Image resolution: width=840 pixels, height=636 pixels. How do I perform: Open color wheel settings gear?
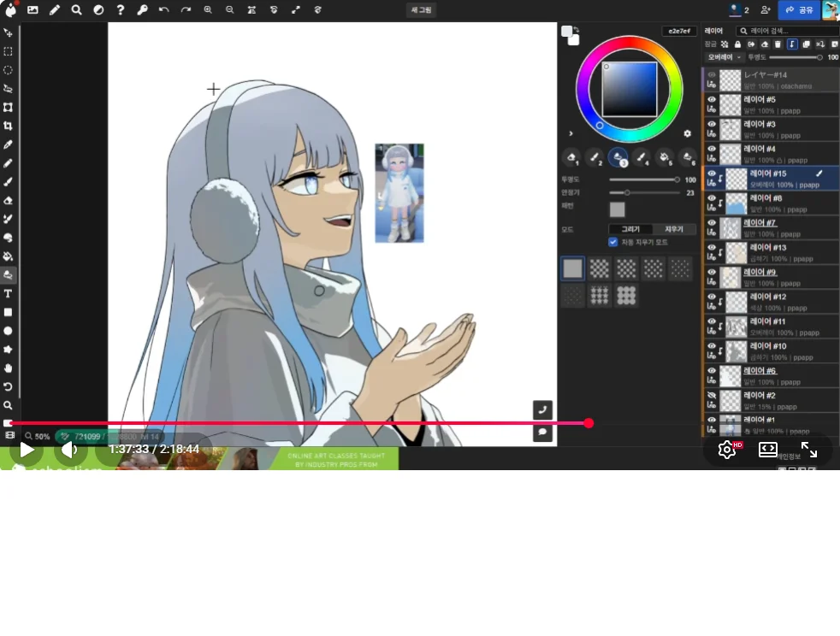tap(687, 133)
